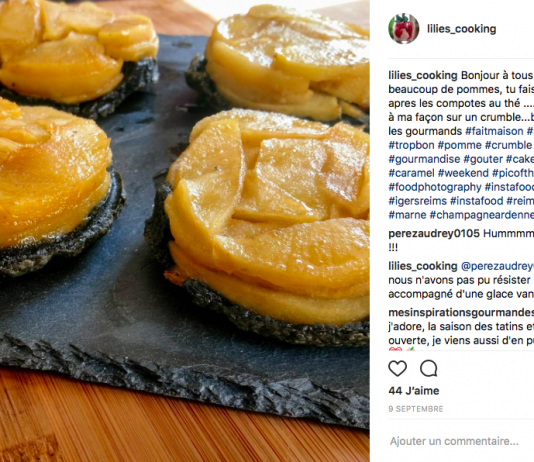Open the #tropbon hashtag
The width and height of the screenshot is (534, 462).
coord(411,145)
